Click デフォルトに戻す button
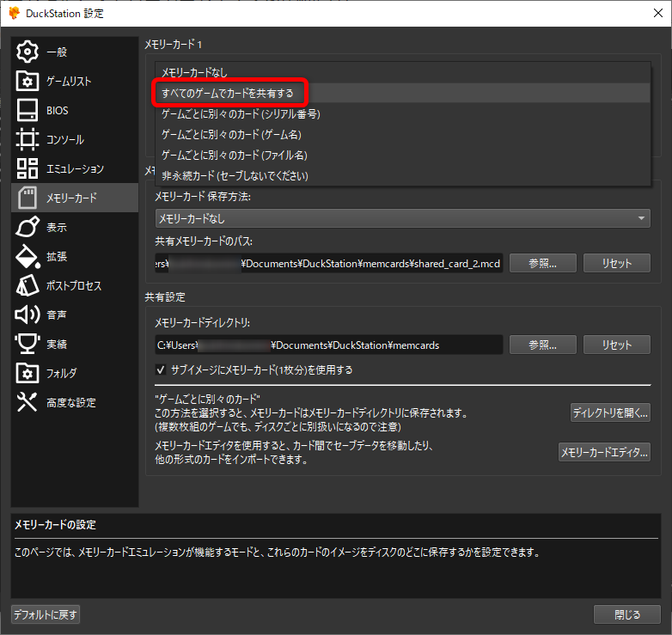672x635 pixels. pyautogui.click(x=46, y=614)
